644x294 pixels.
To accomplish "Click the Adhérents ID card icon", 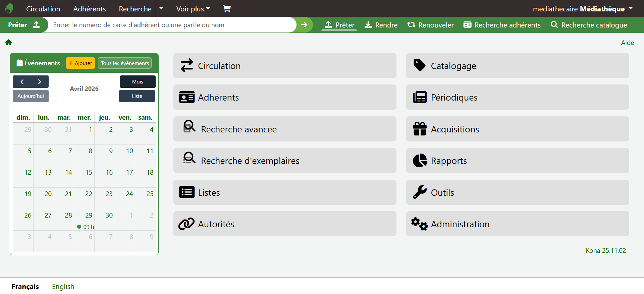I will pos(187,97).
